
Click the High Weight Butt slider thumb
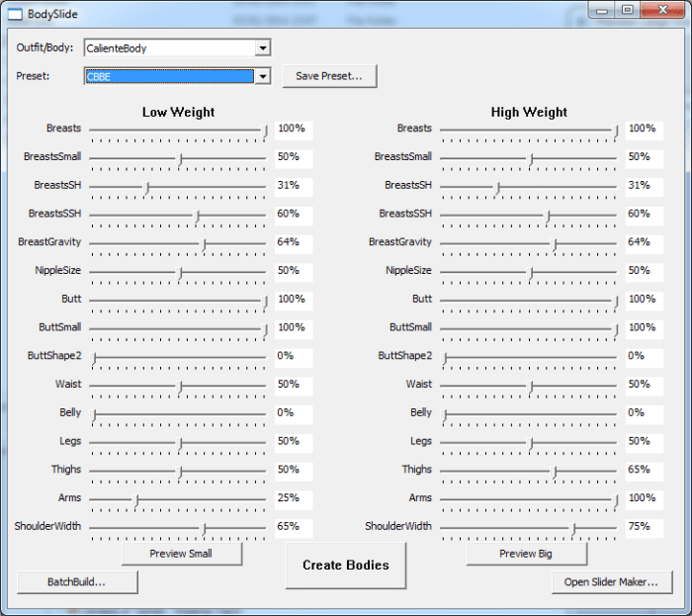pyautogui.click(x=616, y=302)
